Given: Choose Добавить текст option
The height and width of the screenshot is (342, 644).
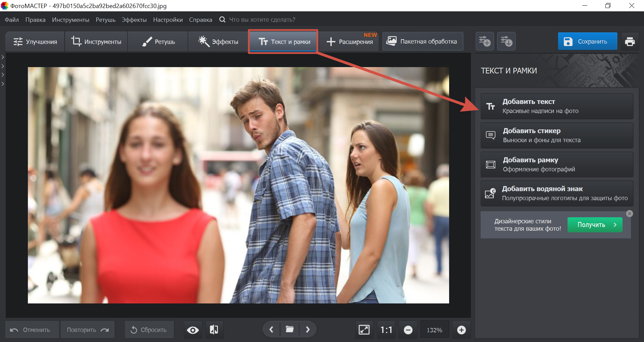Looking at the screenshot, I should point(557,106).
